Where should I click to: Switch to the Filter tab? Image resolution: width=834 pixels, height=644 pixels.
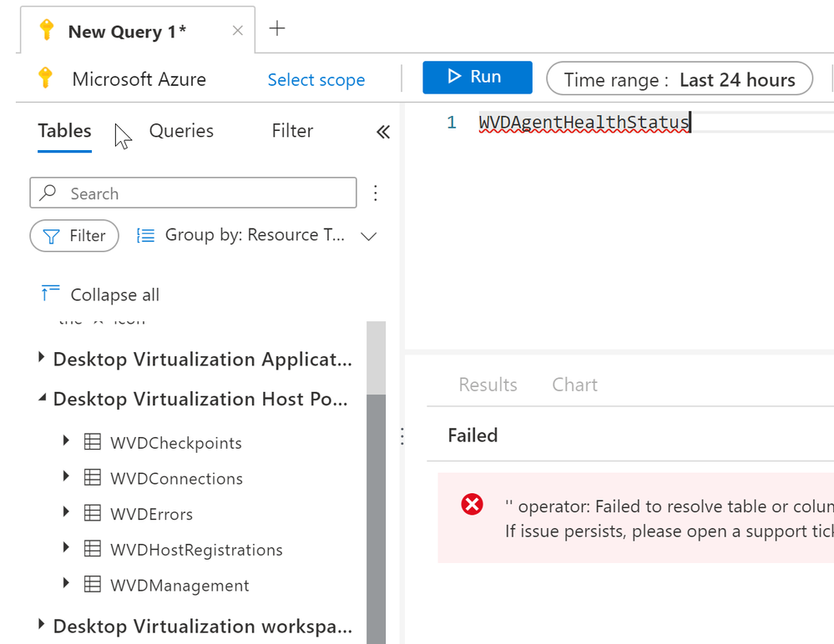292,131
